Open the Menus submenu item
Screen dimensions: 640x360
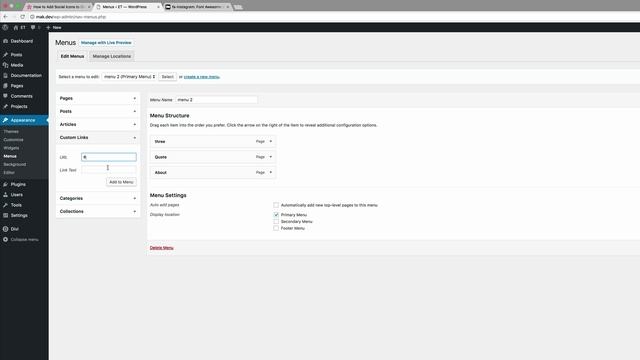(10, 156)
